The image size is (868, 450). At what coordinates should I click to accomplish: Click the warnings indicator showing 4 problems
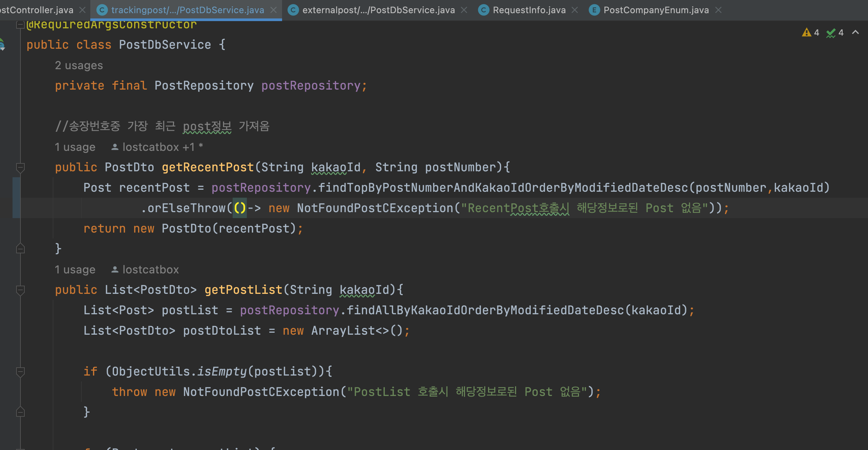click(810, 32)
